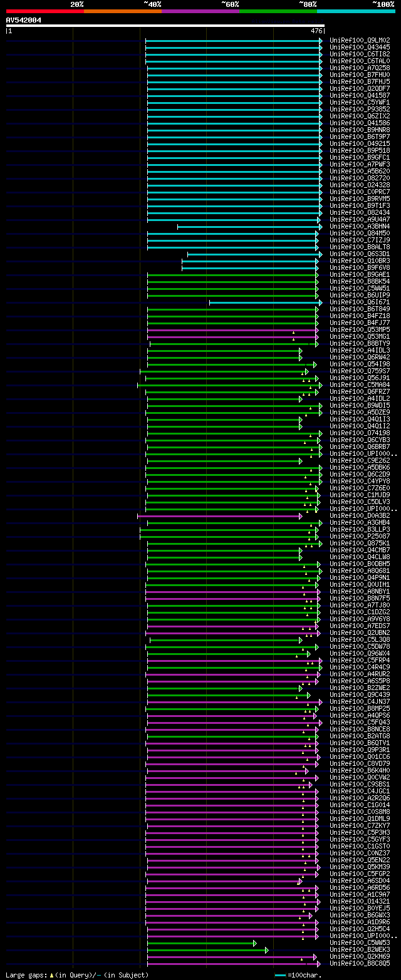Open hit UniRef100_Q2KH69
Screen dimensions: 401x980
click(360, 956)
